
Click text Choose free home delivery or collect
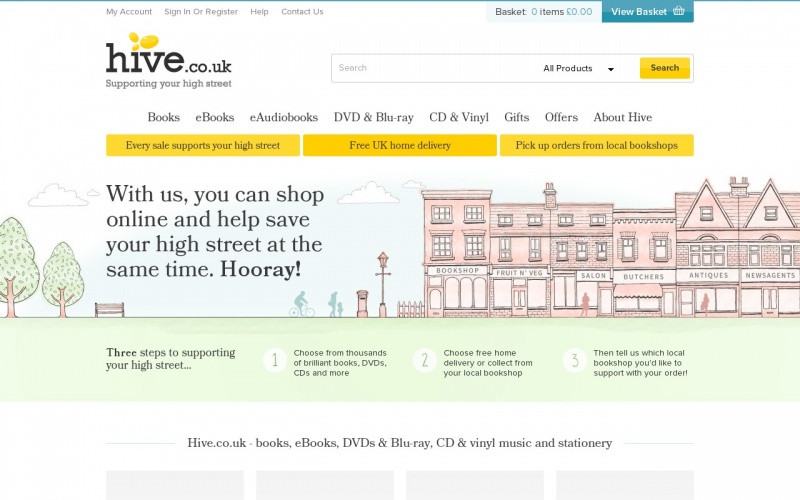(x=488, y=363)
